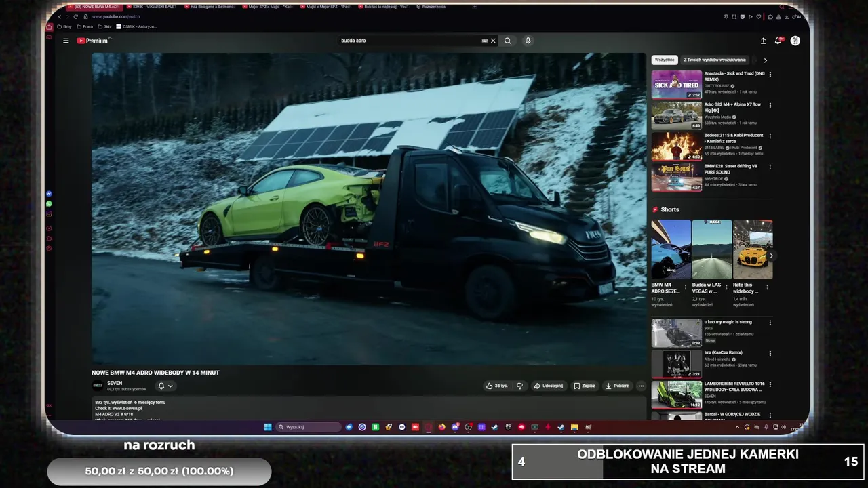Take a snapshot with browser toolbar icon
Screen dimensions: 868x488
(734, 17)
